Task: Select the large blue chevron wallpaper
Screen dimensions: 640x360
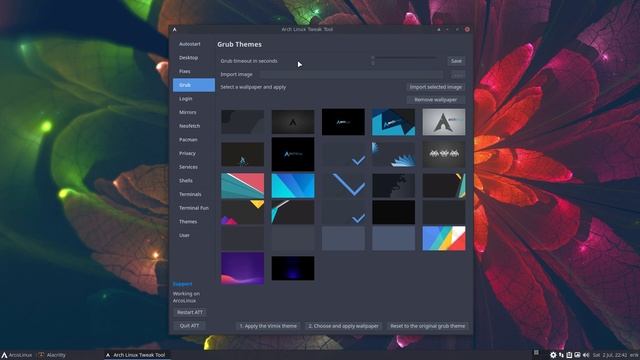Action: 343,186
